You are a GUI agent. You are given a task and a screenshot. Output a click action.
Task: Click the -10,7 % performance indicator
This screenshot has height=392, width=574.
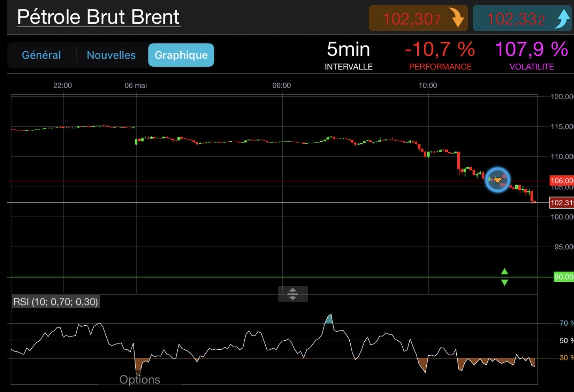pos(440,56)
